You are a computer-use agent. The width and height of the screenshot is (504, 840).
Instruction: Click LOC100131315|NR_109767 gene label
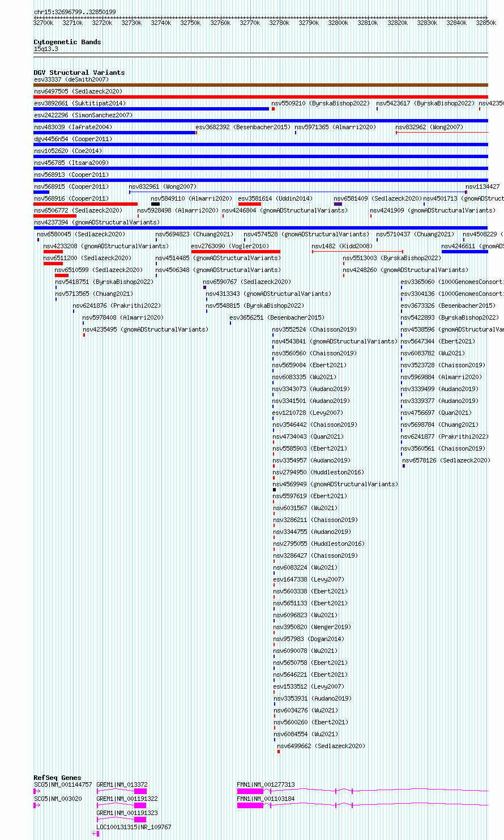click(x=134, y=827)
